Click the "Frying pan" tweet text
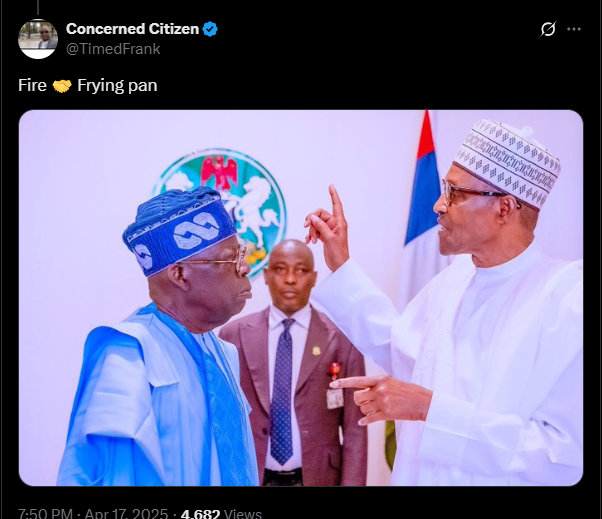This screenshot has height=519, width=602. pos(117,86)
